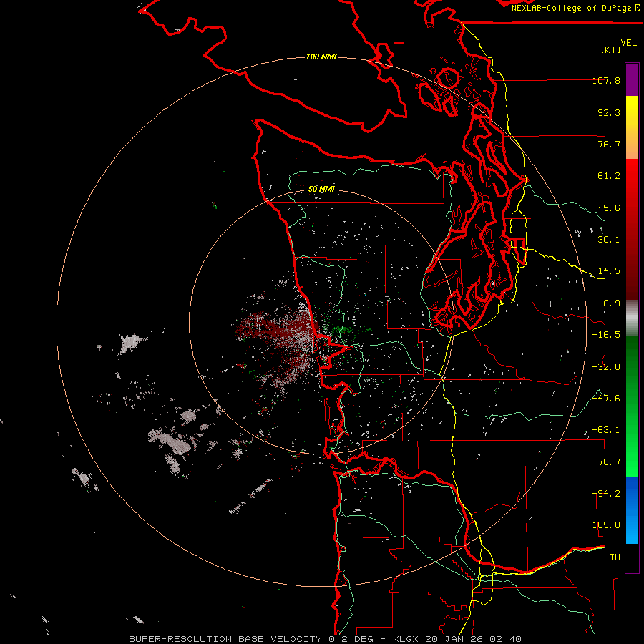The width and height of the screenshot is (644, 644).
Task: Click the -63.1 legend value
Action: point(606,430)
